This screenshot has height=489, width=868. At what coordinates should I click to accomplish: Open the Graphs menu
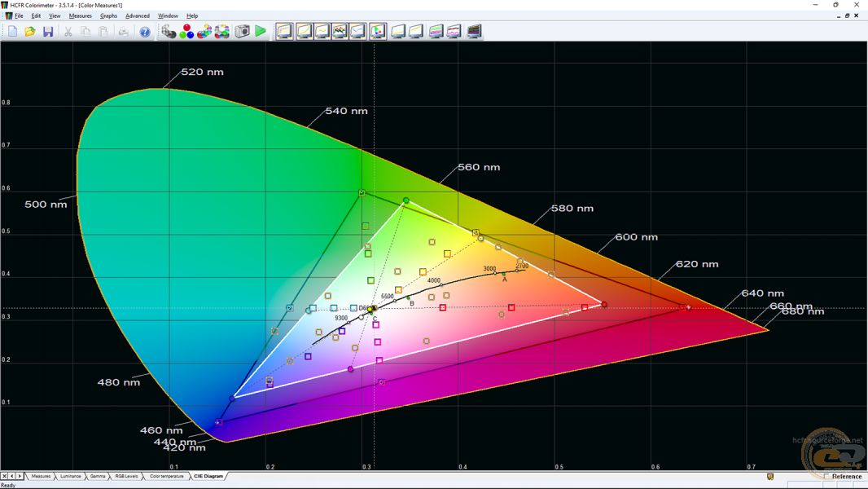(108, 16)
